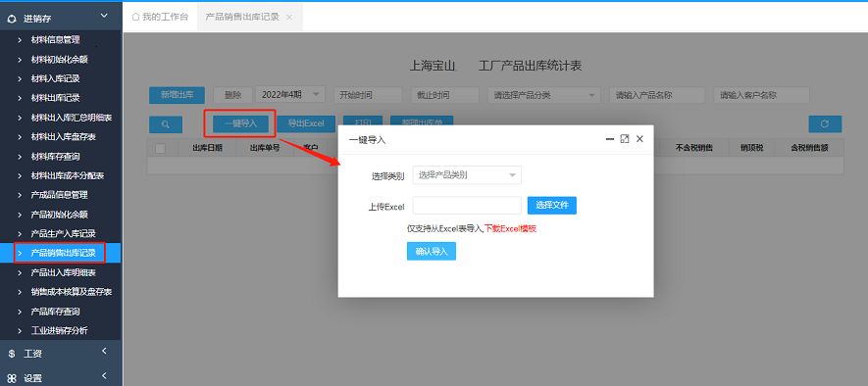This screenshot has width=868, height=386.
Task: Click the 上传Excel file path field
Action: click(467, 205)
